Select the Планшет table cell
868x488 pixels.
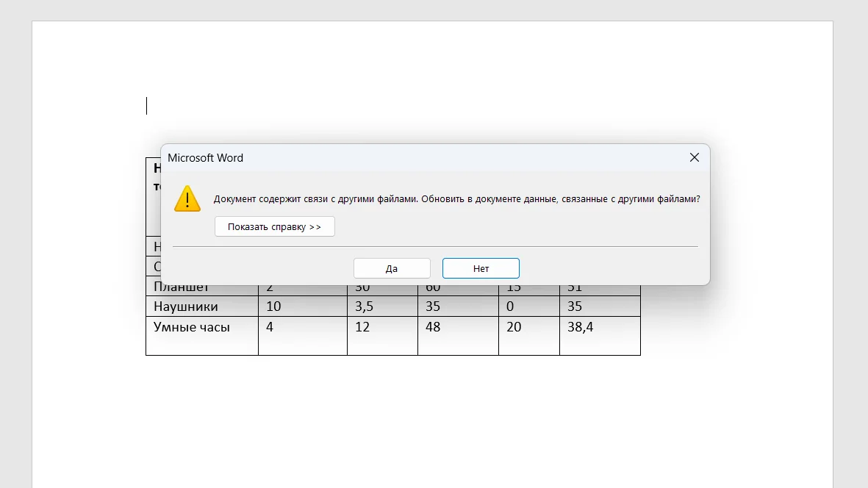(182, 288)
